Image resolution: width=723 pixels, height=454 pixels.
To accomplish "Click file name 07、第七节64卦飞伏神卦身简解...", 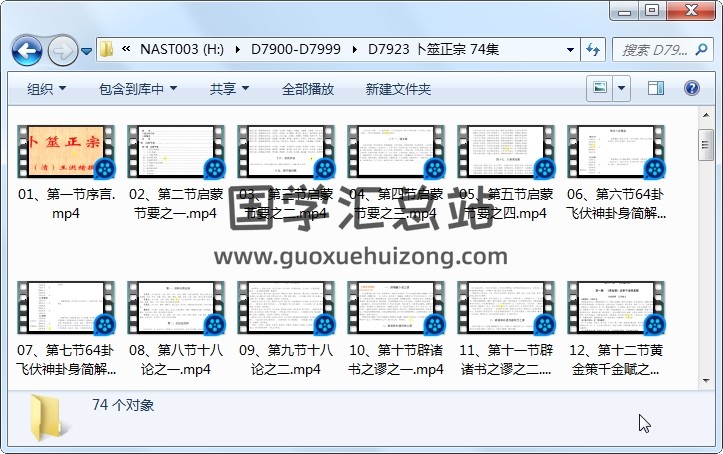I will tap(66, 360).
